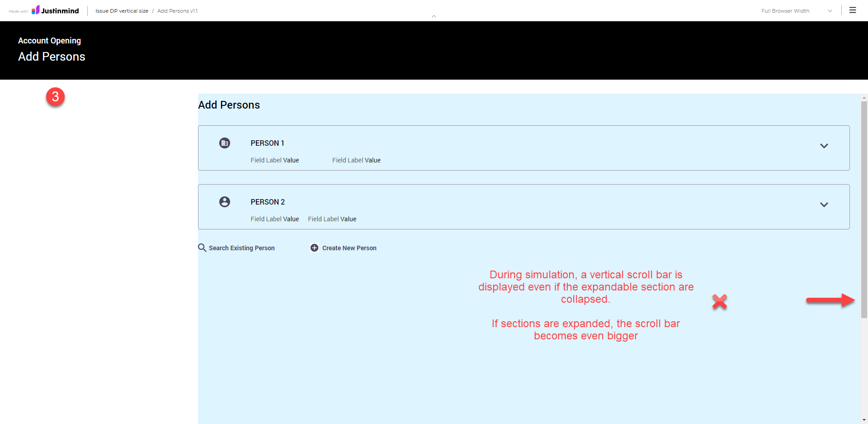Open the Full Browser Width dropdown

(796, 11)
